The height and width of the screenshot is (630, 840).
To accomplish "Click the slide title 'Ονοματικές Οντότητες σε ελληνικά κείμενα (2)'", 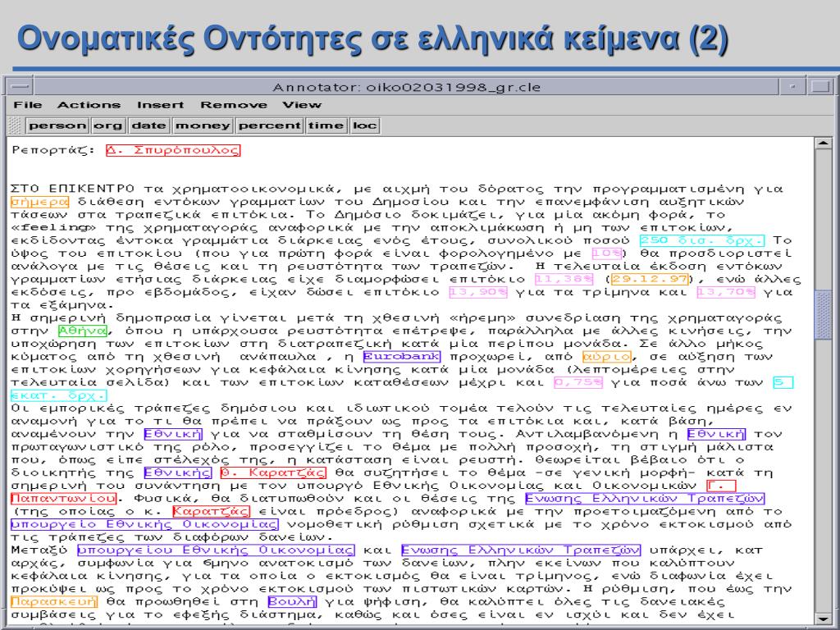I will (x=373, y=39).
